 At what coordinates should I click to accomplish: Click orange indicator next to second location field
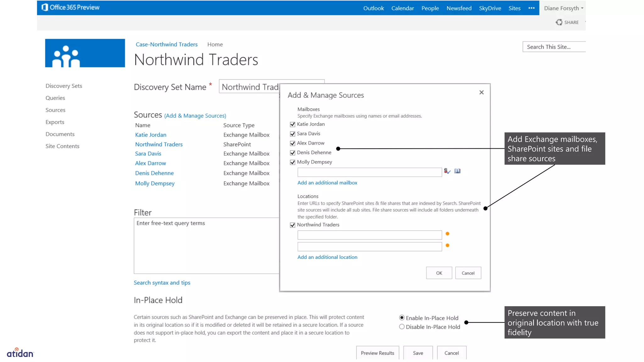pyautogui.click(x=447, y=245)
